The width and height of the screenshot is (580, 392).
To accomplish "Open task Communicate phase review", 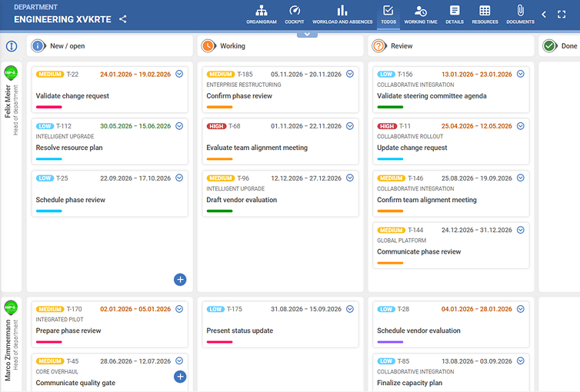I will [418, 252].
